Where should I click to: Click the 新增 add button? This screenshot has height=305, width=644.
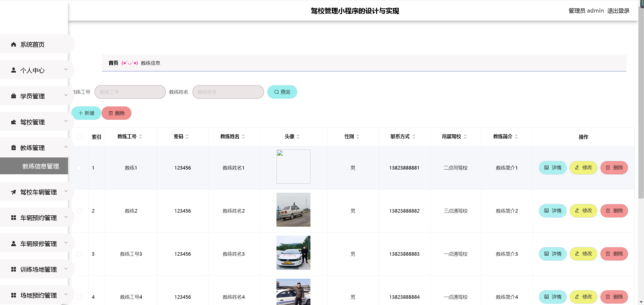(86, 113)
